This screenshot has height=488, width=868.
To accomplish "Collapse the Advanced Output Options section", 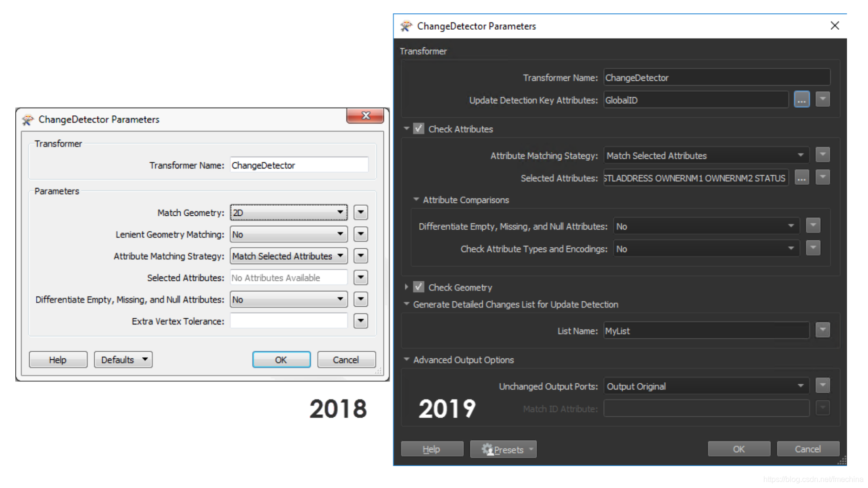I will pos(406,359).
